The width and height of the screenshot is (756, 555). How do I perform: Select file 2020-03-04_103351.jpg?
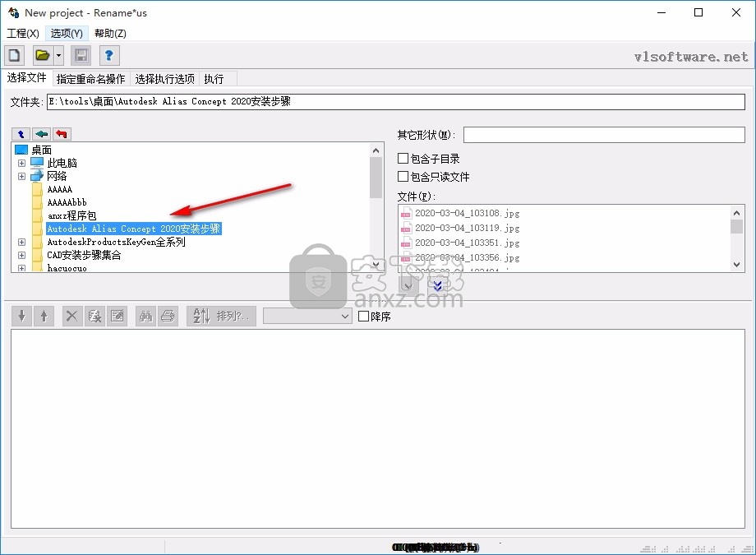(468, 243)
